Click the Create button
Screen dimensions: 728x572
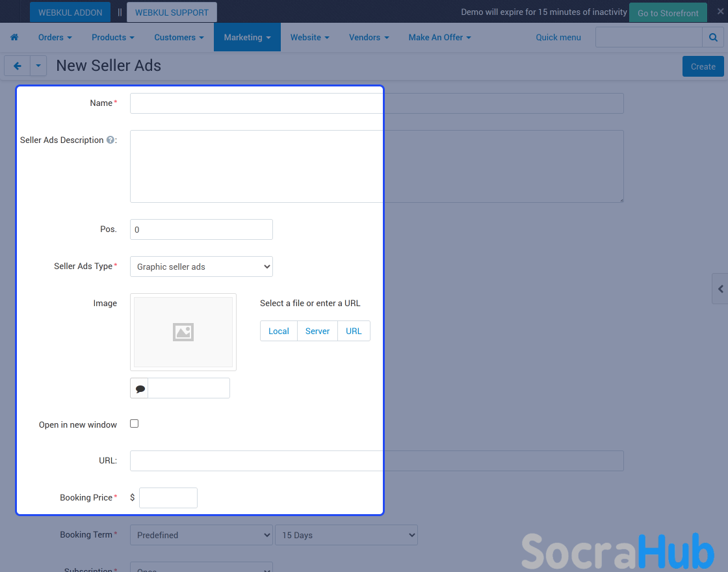(x=703, y=66)
